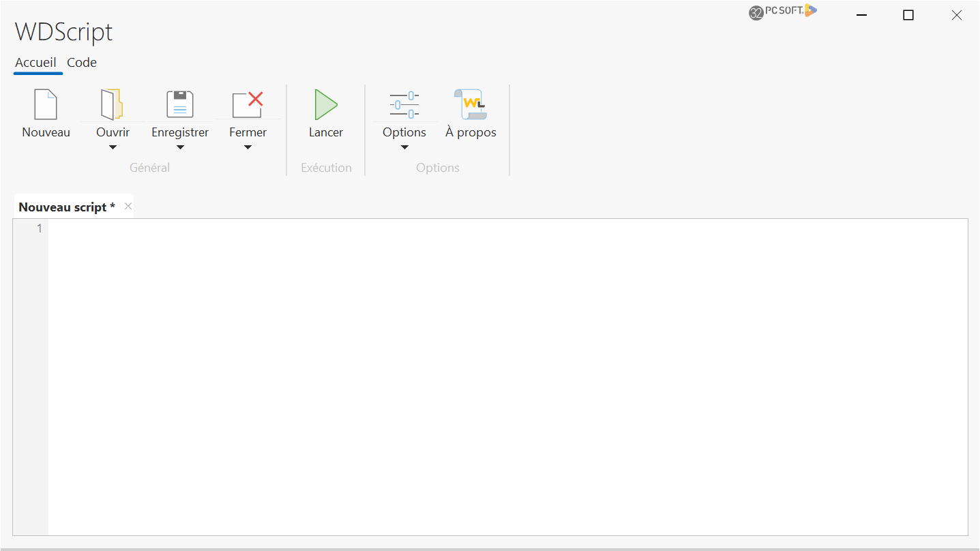The width and height of the screenshot is (980, 551).
Task: Maximize the WDScript window
Action: (908, 15)
